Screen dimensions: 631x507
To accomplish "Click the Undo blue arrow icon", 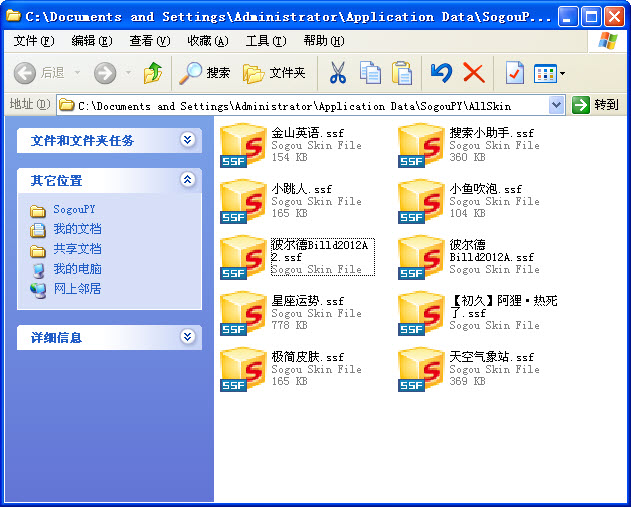I will (x=441, y=73).
